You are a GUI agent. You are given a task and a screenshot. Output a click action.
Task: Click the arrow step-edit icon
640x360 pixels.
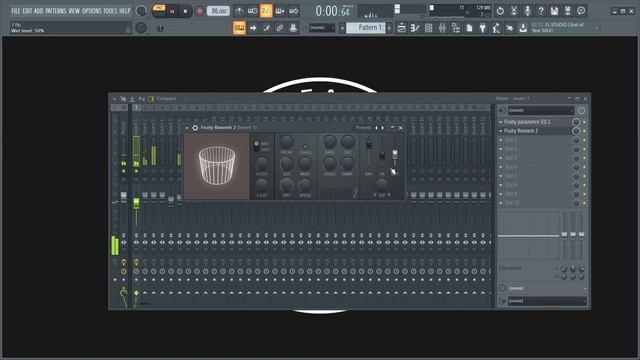tap(253, 28)
